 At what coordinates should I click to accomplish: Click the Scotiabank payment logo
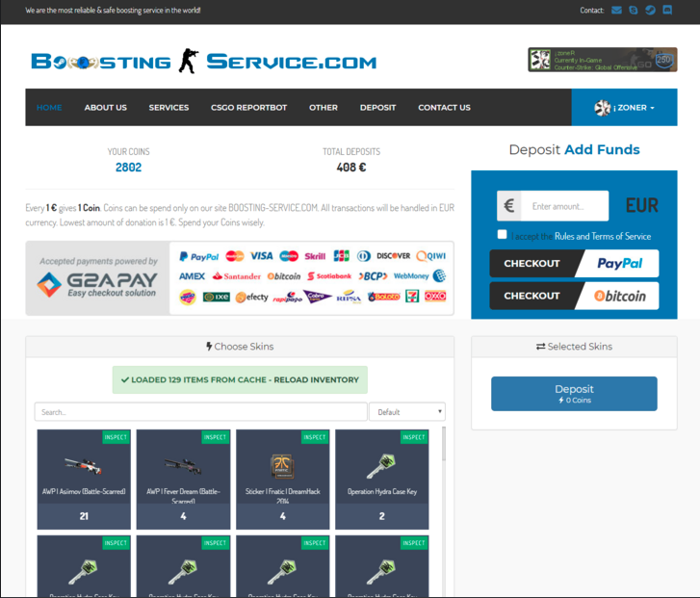(329, 276)
